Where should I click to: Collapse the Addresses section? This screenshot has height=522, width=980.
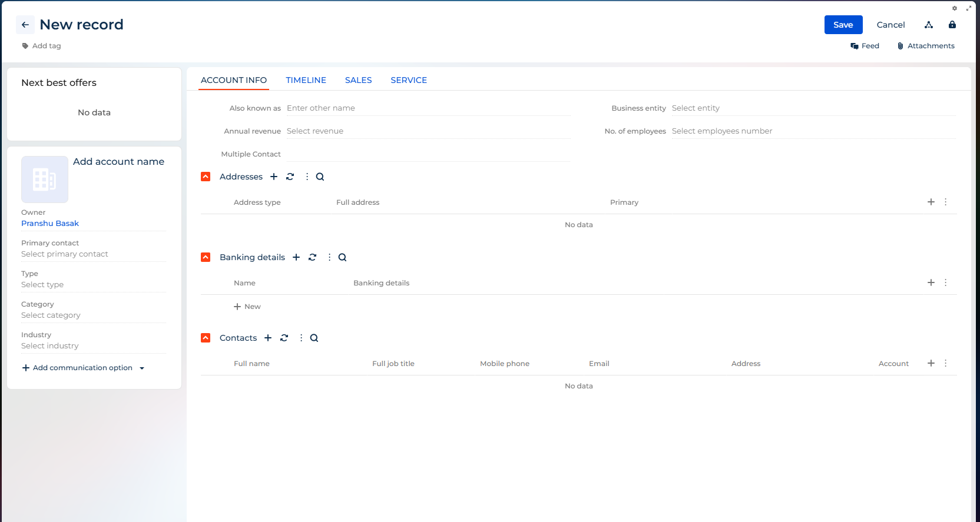[x=206, y=177]
